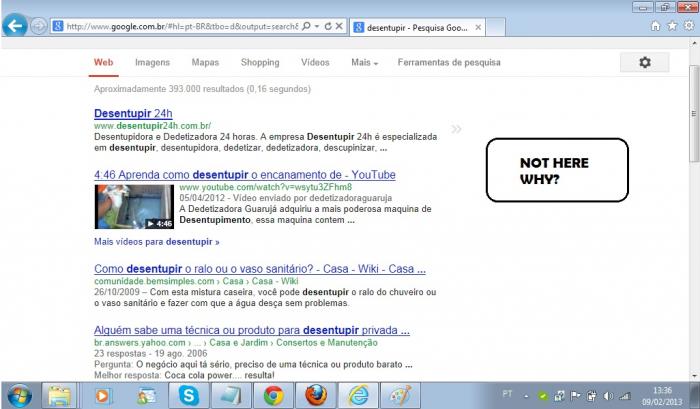This screenshot has height=409, width=700.
Task: Open 'Mais vídeos para desentupir' link
Action: 157,242
